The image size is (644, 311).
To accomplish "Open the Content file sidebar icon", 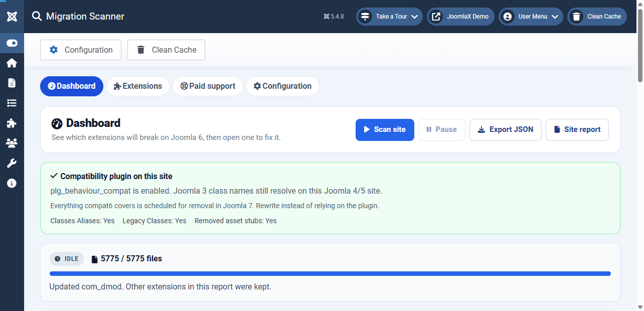I will coord(12,83).
